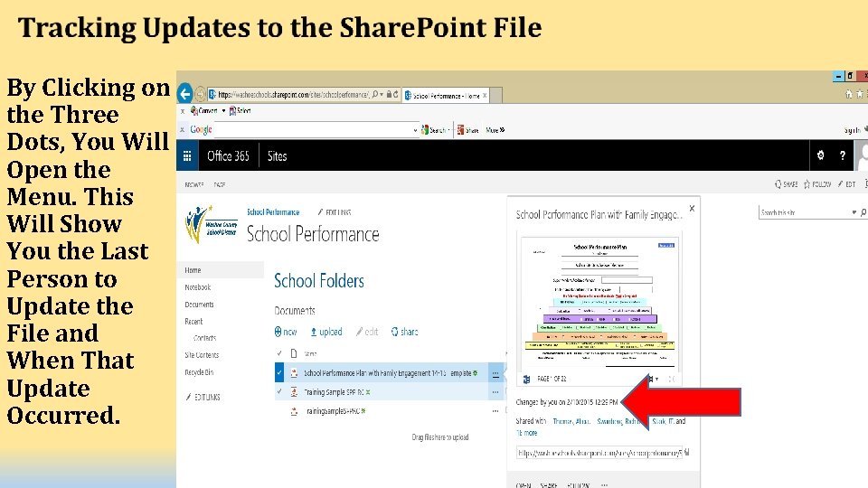Viewport: 868px width, 488px height.
Task: Click the grayed edit pencil icon
Action: pyautogui.click(x=359, y=332)
